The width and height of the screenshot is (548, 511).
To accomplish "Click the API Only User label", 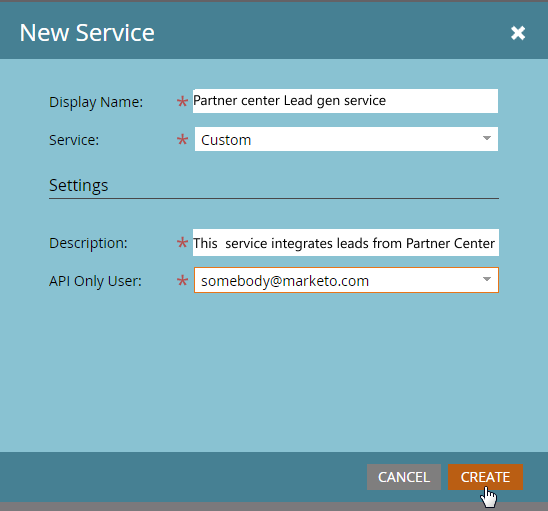I will [95, 281].
